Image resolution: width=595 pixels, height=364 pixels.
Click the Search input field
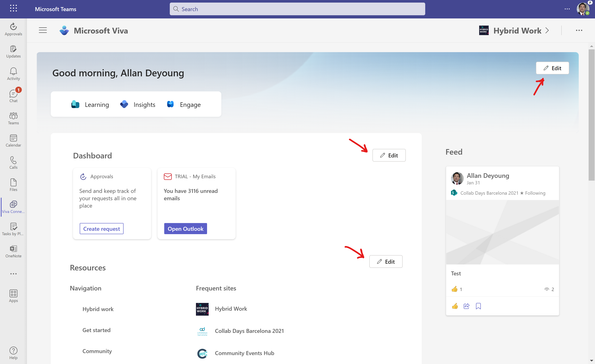pyautogui.click(x=297, y=9)
